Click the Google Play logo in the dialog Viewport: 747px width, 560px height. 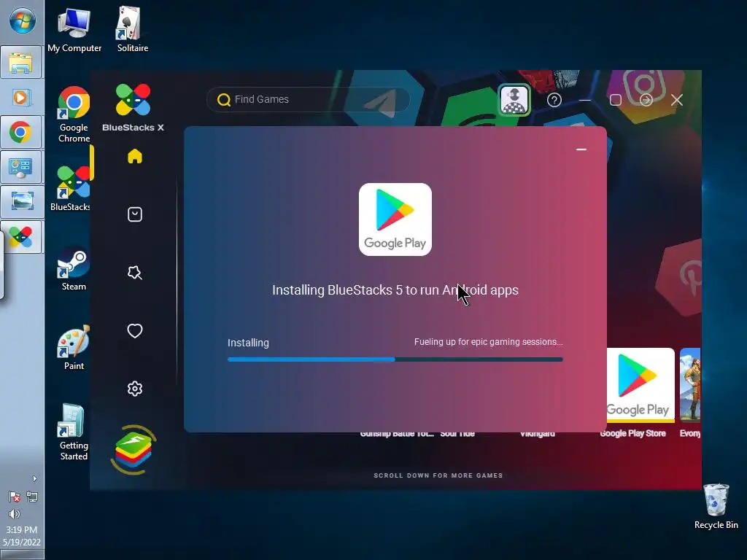click(x=395, y=219)
